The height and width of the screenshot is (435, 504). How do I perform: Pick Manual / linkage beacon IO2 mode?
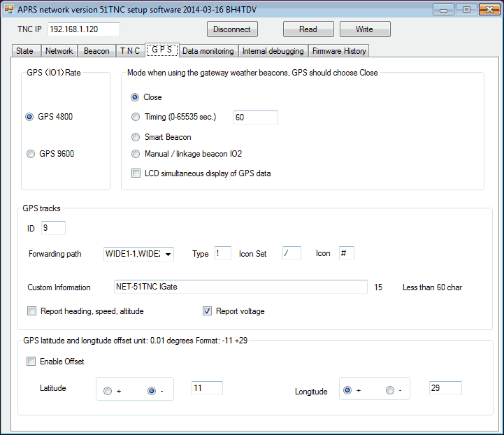pos(136,154)
